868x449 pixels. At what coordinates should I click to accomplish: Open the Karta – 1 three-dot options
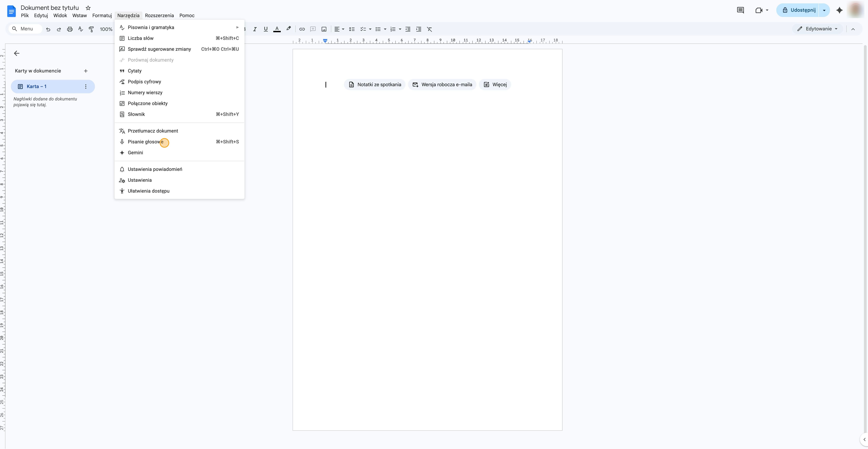pos(86,87)
